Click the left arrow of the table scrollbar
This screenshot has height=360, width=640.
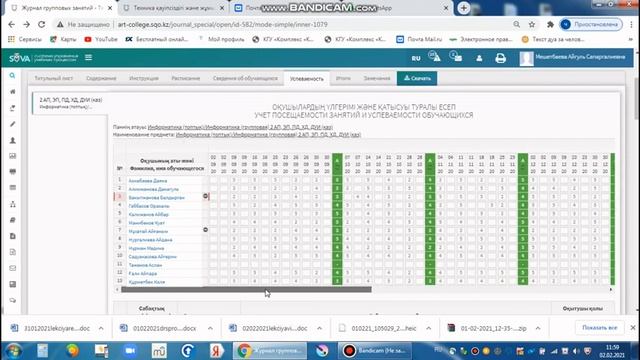[118, 289]
